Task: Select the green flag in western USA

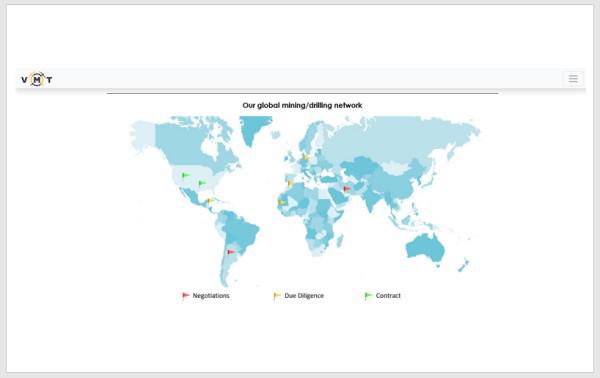Action: [x=186, y=175]
